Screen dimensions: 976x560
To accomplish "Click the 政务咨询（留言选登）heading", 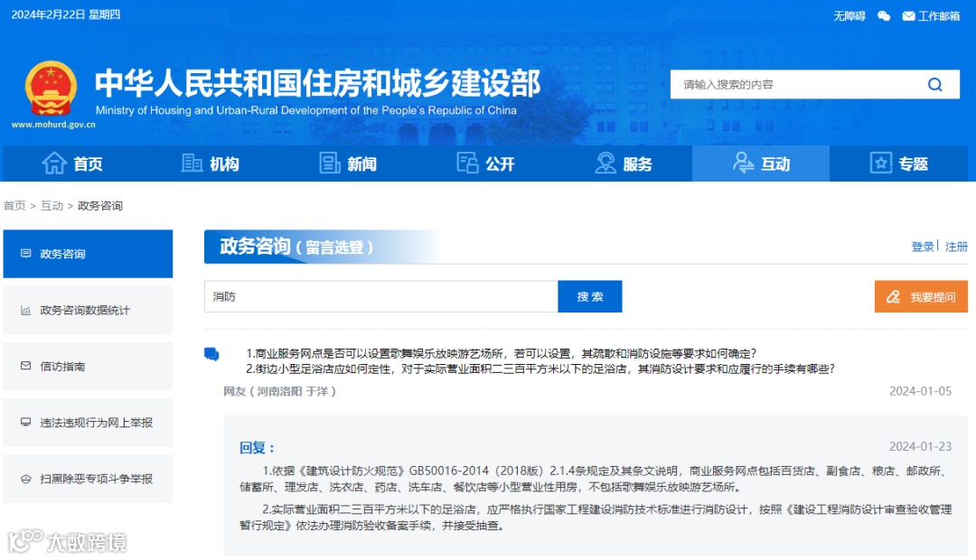I will click(x=296, y=247).
